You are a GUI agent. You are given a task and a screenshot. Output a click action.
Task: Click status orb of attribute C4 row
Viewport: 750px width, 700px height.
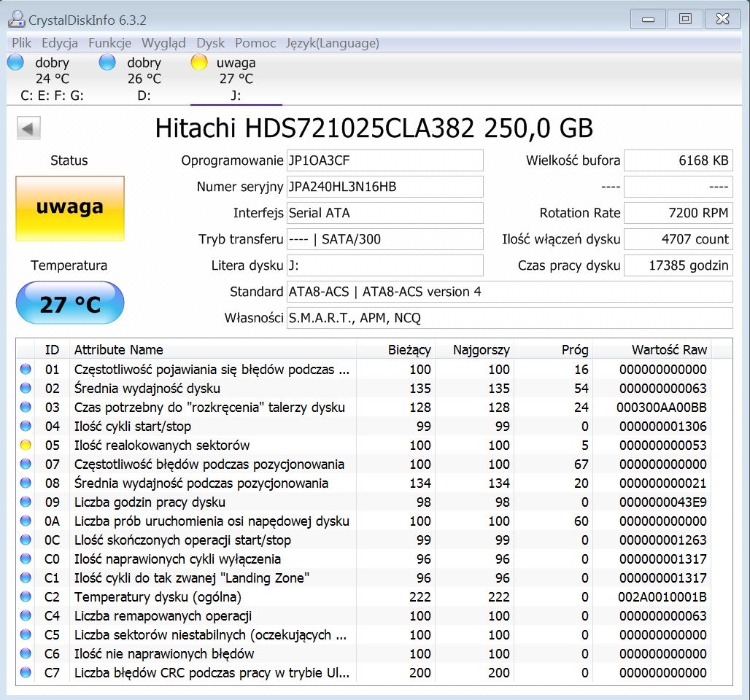tap(26, 616)
